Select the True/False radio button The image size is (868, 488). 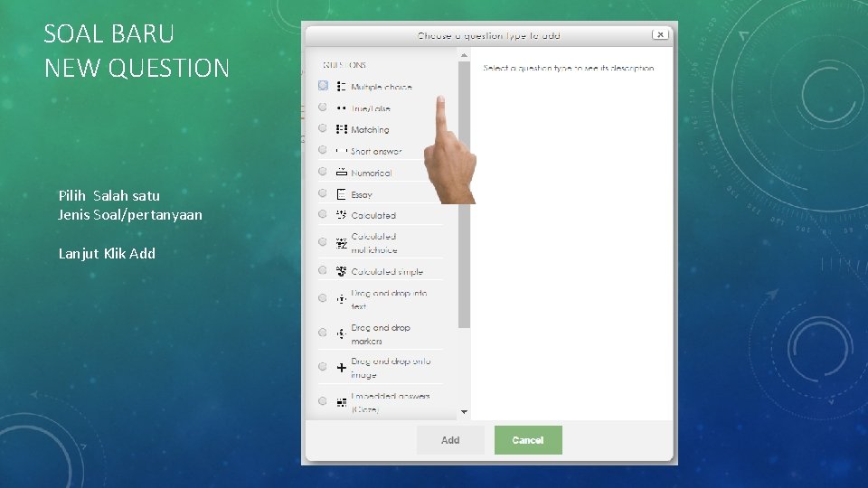[323, 108]
